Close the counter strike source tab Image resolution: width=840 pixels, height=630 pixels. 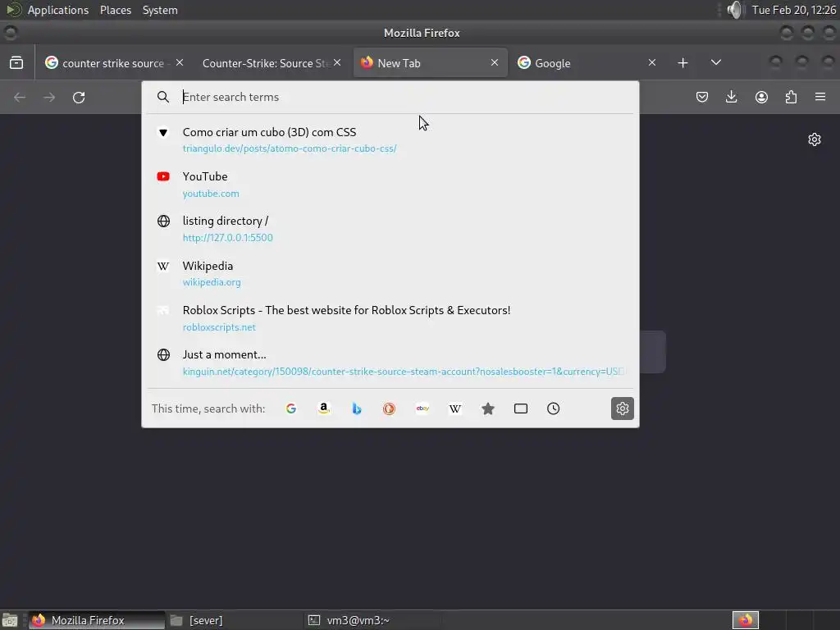point(180,62)
